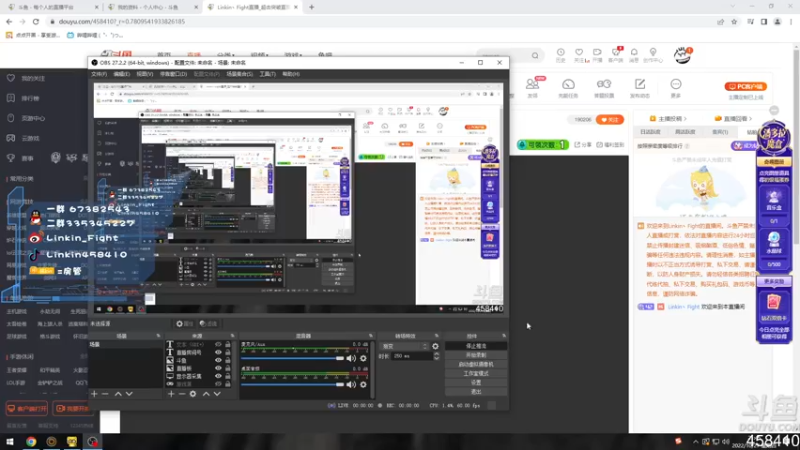Viewport: 800px width, 450px height.
Task: Click the stop streaming button in OBS controls
Action: 476,346
